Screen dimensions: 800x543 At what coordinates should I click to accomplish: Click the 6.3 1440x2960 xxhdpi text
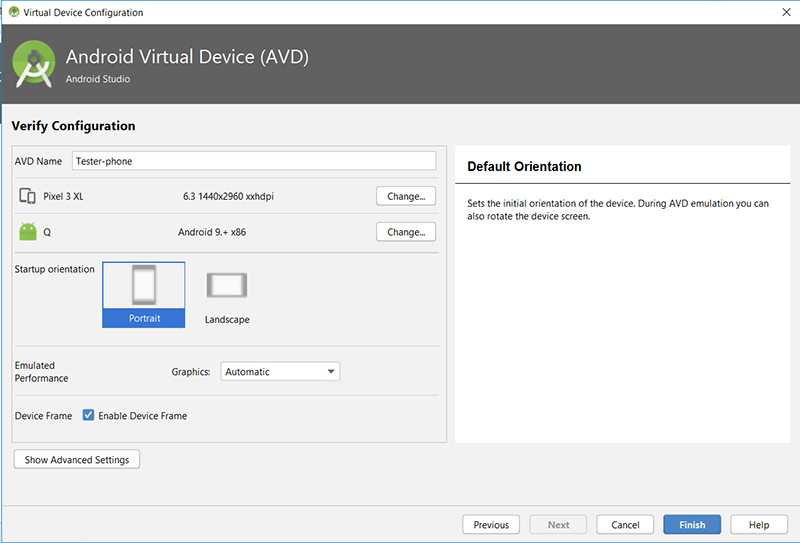pos(228,196)
